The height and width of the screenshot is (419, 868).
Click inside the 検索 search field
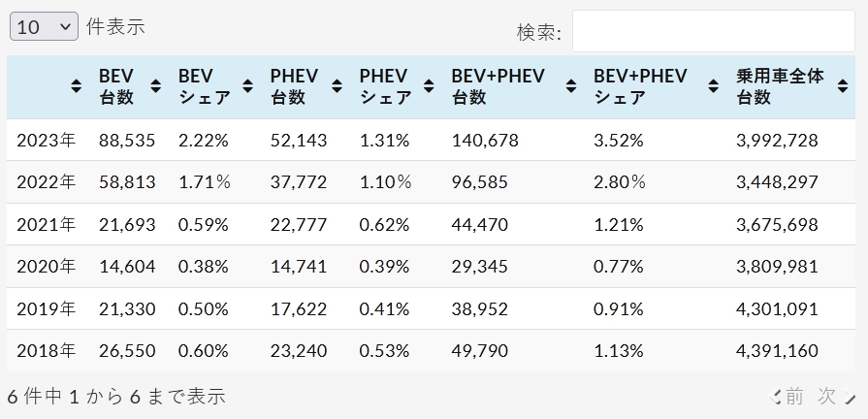(713, 32)
